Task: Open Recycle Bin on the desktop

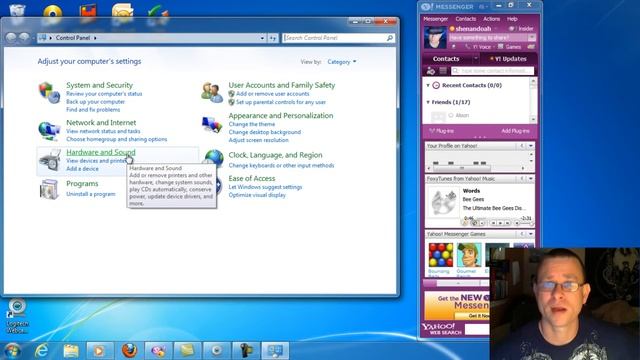Action: 17,10
